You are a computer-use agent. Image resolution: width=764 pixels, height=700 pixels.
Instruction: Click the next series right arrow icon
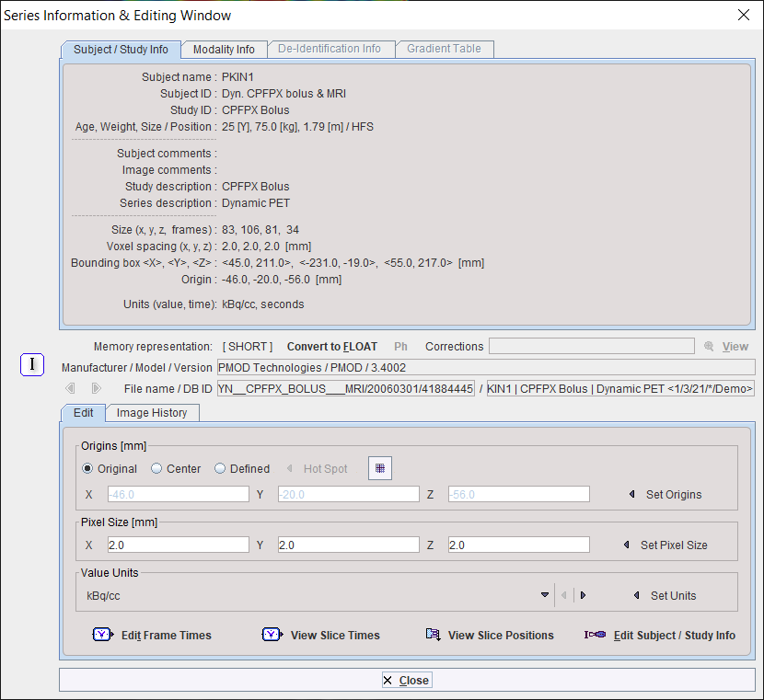[x=96, y=388]
